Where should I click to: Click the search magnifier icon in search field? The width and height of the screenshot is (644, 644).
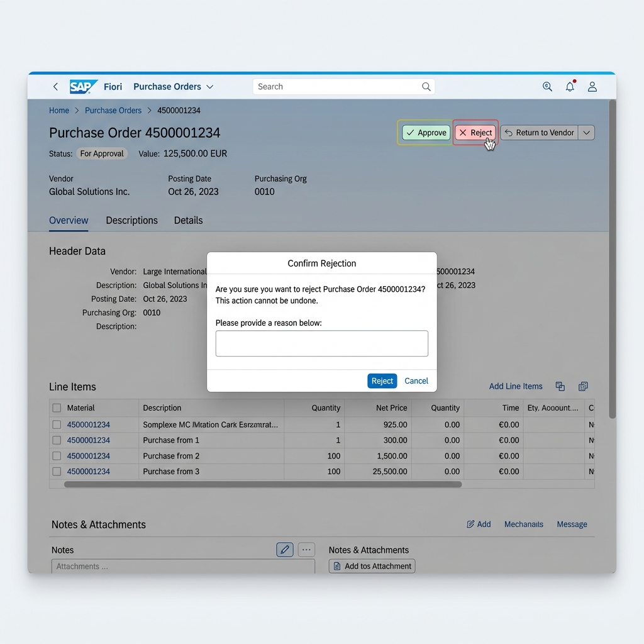pos(426,87)
